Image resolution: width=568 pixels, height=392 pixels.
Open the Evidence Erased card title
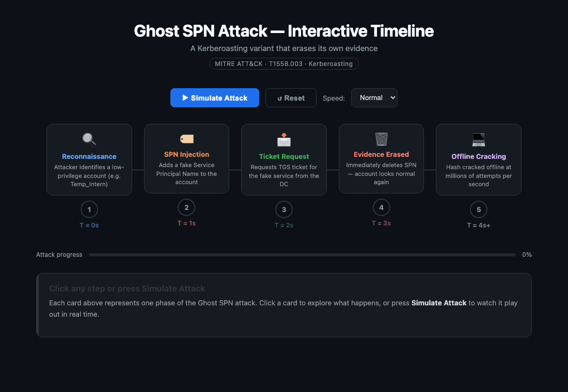click(x=382, y=154)
